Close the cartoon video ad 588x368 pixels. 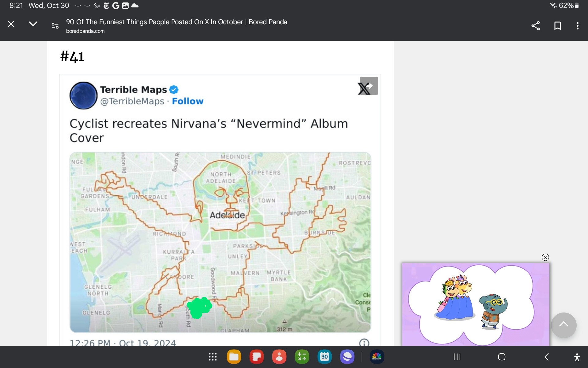(x=545, y=257)
